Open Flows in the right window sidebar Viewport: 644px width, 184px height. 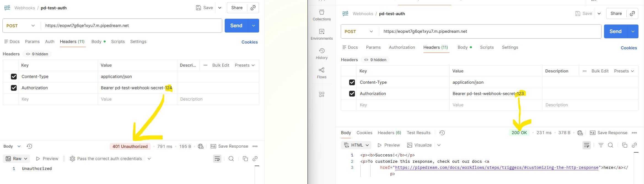click(321, 73)
